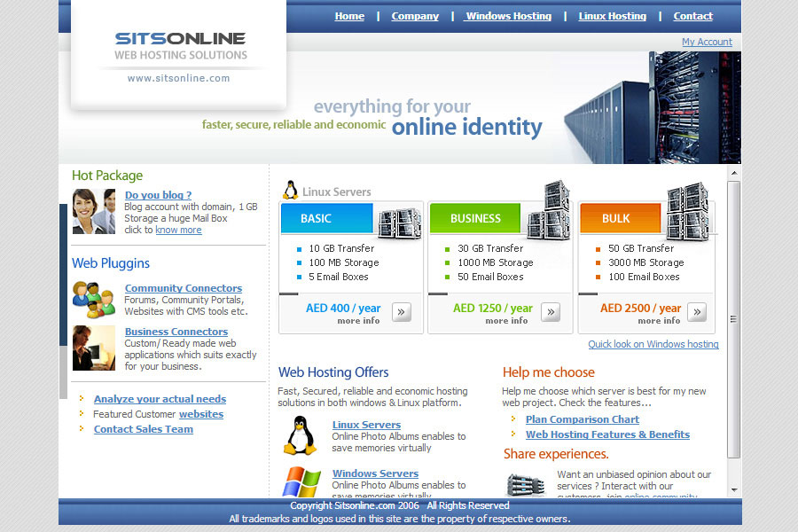Click the www.sitsonline.com text

pyautogui.click(x=178, y=78)
